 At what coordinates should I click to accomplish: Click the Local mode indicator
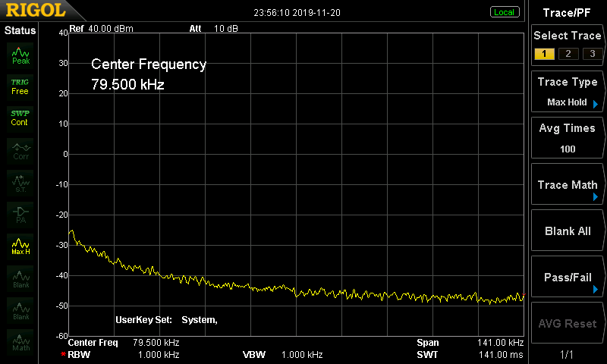(504, 12)
